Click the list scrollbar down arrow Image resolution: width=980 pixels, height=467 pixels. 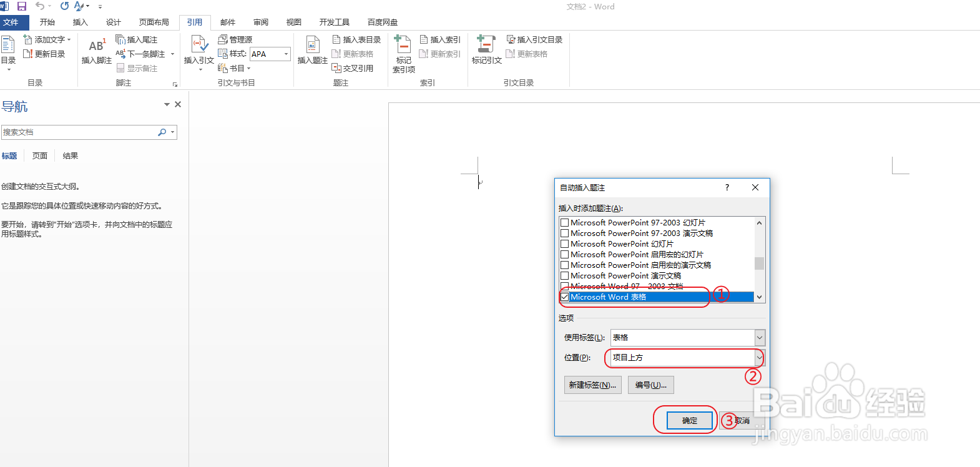point(759,297)
